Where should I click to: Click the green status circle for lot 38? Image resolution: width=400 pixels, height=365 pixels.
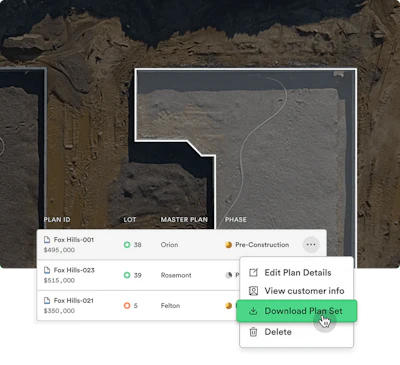[127, 245]
